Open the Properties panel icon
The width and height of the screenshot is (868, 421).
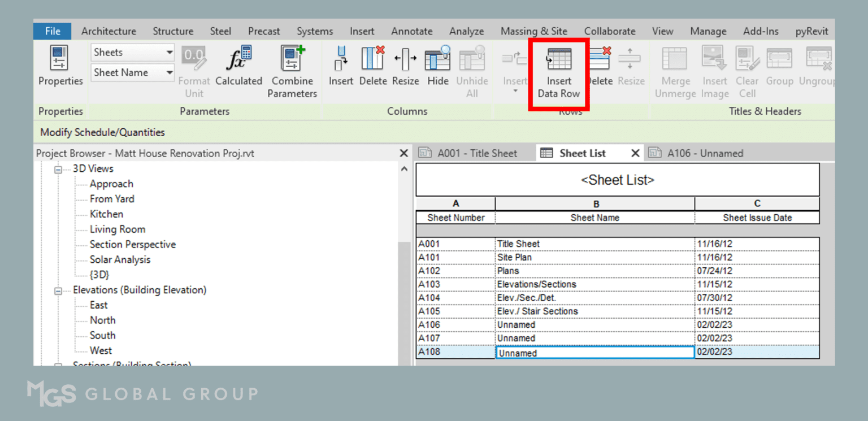coord(60,59)
